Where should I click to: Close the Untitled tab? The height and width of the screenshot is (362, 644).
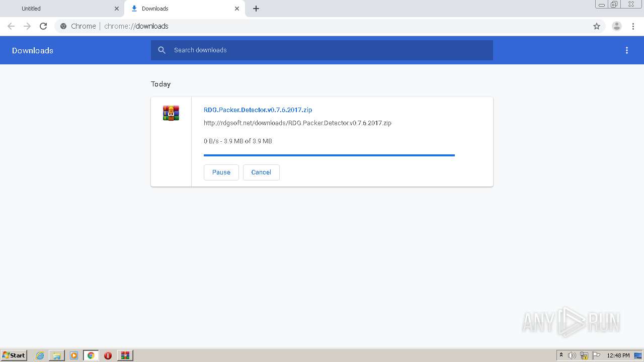(x=117, y=9)
